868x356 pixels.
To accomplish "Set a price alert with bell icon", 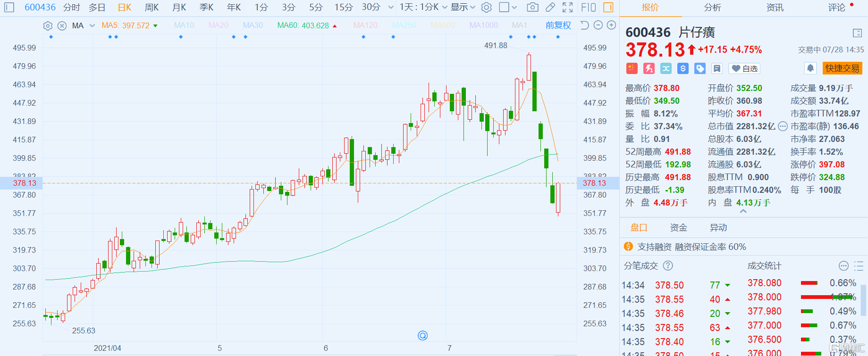I will [x=810, y=68].
